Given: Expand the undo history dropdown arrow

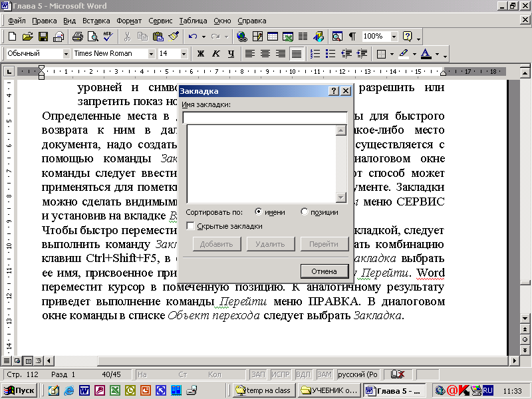Looking at the screenshot, I should point(203,37).
